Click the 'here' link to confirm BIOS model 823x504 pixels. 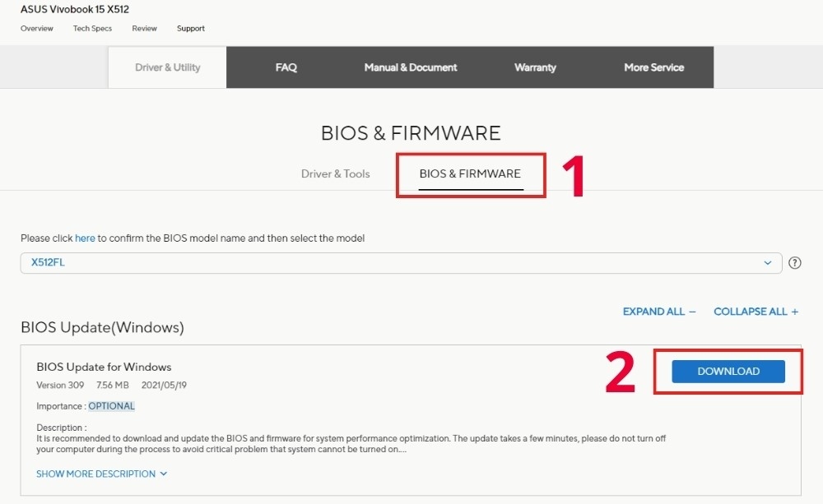tap(85, 238)
